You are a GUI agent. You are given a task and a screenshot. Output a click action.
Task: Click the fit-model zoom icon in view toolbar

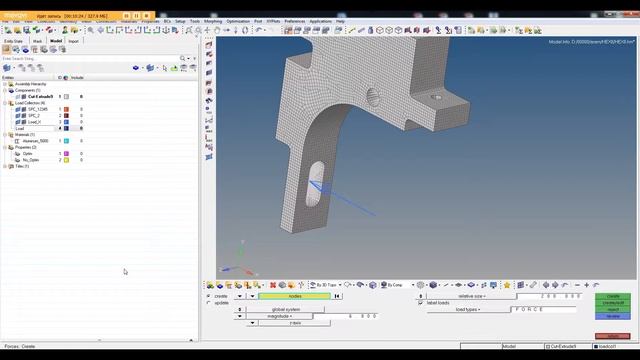pos(189,30)
